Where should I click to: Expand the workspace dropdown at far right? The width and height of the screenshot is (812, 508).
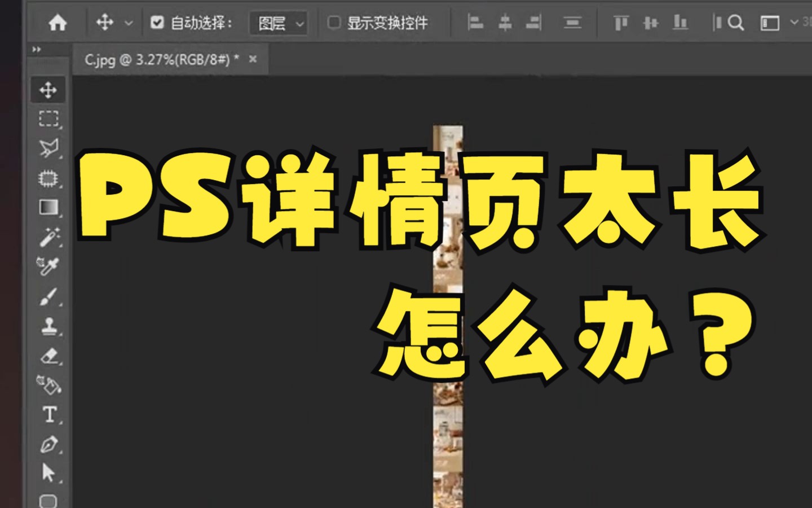click(x=794, y=23)
